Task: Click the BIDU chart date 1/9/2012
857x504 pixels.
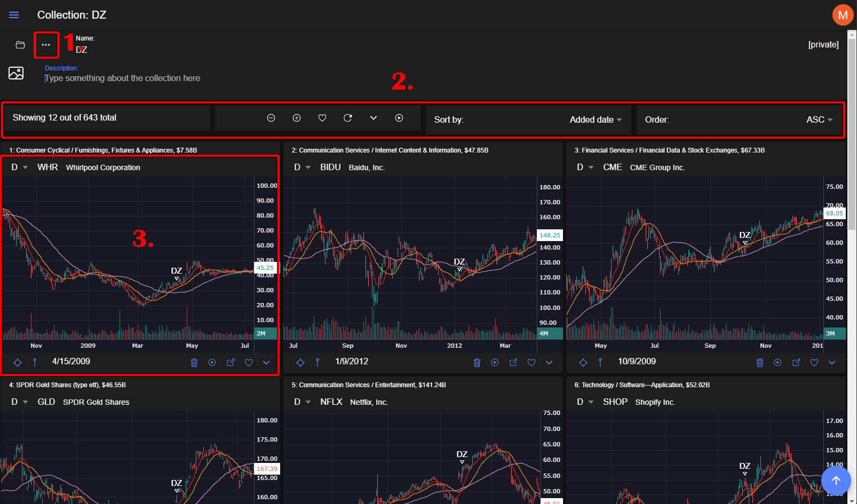Action: (352, 362)
